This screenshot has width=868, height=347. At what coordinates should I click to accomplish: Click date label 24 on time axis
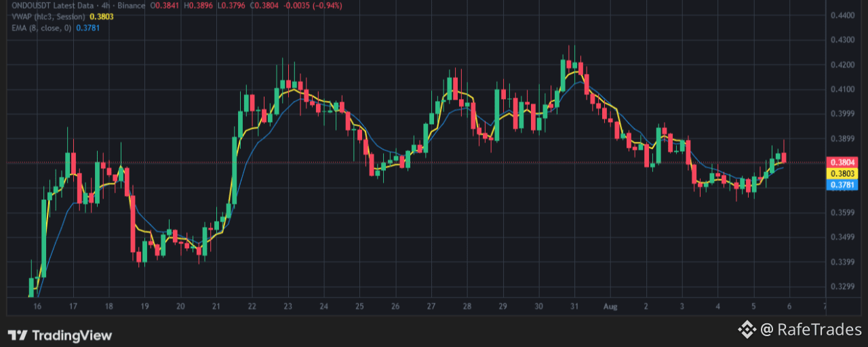click(x=323, y=306)
